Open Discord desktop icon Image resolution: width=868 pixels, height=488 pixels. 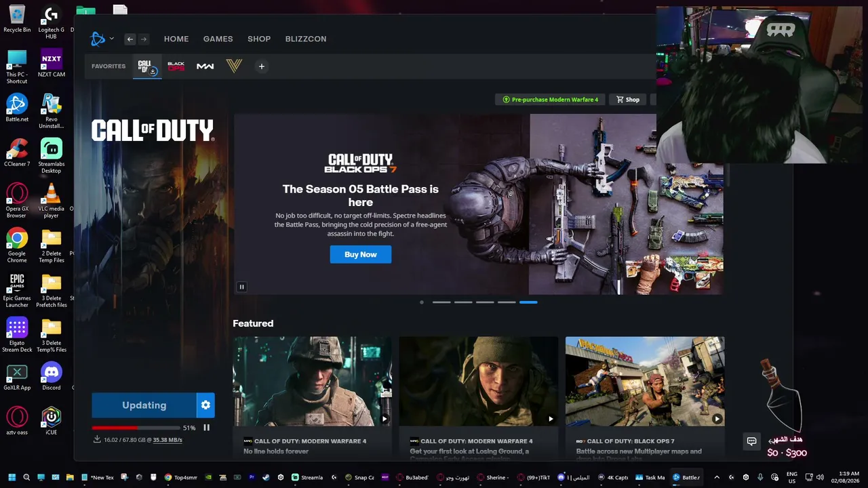point(51,376)
